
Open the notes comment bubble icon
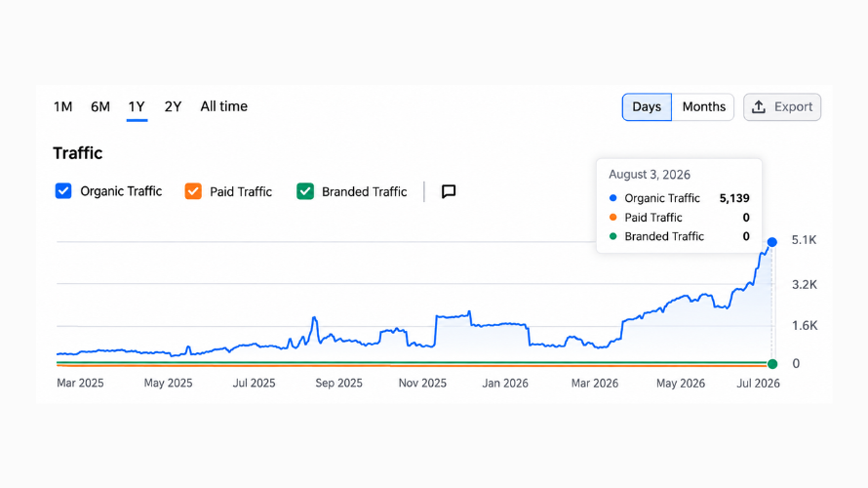pos(449,191)
